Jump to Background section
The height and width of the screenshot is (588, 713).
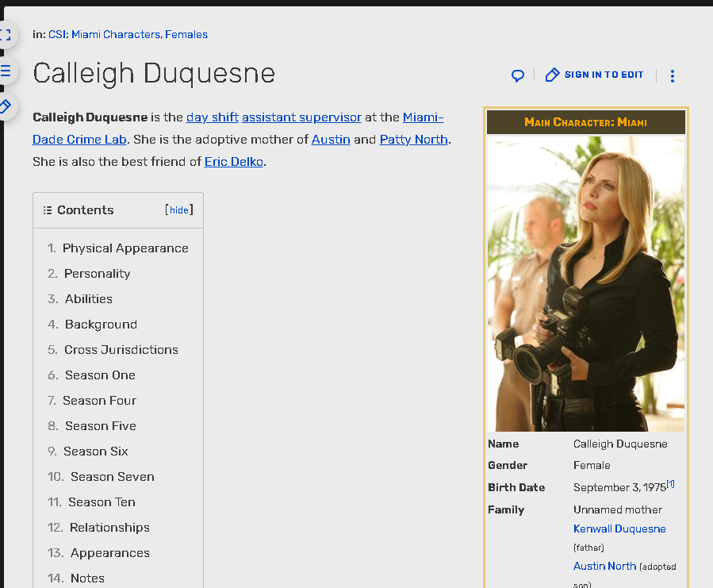(x=101, y=325)
